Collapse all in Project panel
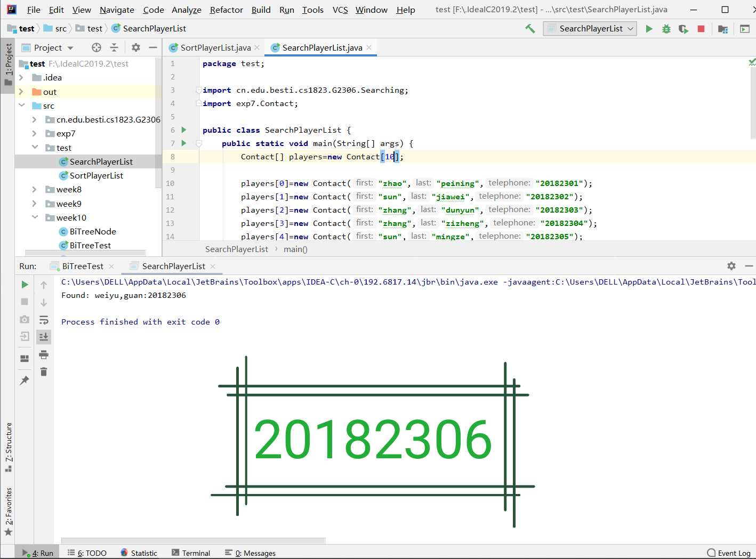Screen dimensions: 756x559 (x=114, y=47)
